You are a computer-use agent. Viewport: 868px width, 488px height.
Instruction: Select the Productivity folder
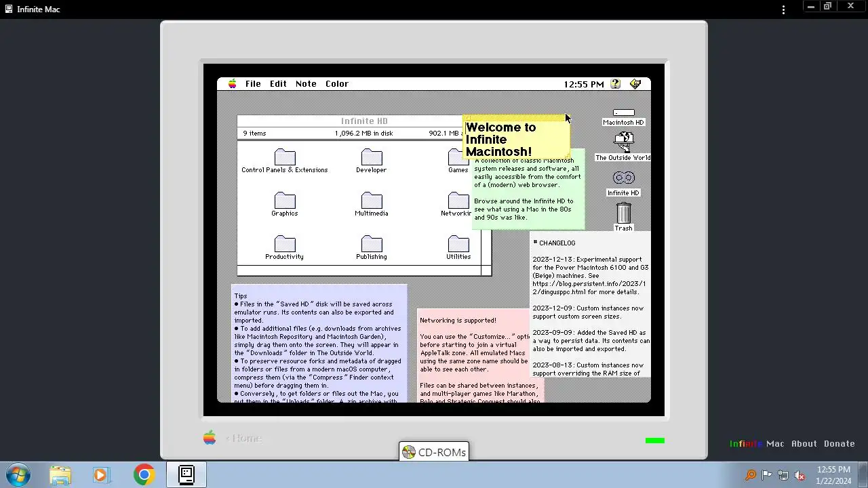(284, 247)
